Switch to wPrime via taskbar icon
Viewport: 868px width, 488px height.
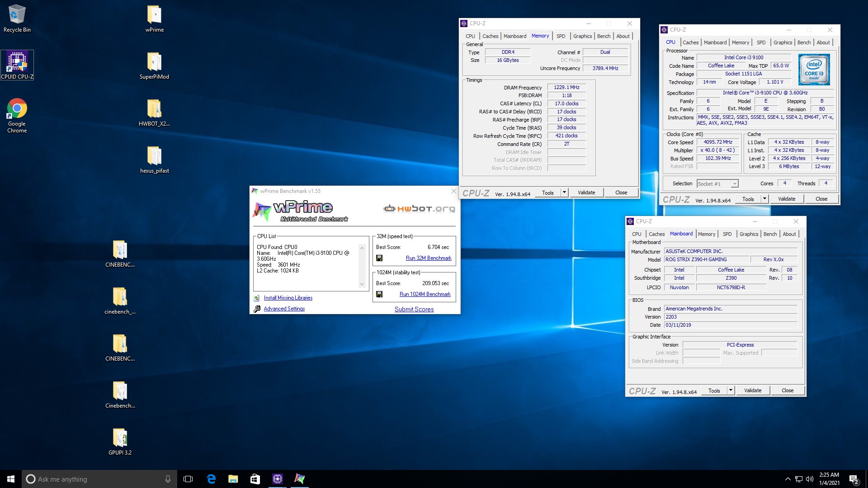[x=299, y=479]
